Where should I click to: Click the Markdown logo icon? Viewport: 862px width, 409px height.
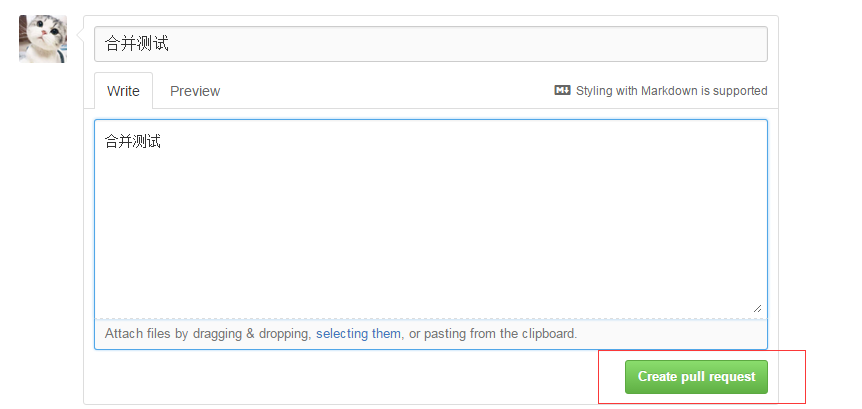click(x=562, y=90)
